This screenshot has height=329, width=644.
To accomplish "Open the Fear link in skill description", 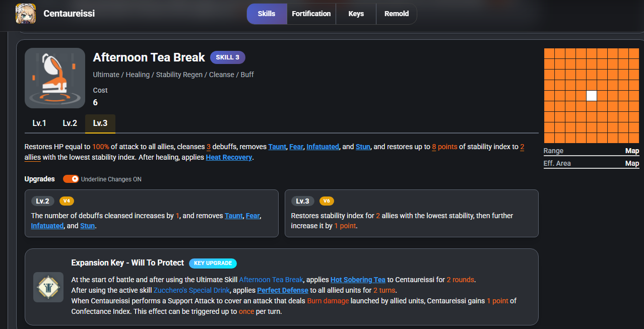I will [296, 147].
